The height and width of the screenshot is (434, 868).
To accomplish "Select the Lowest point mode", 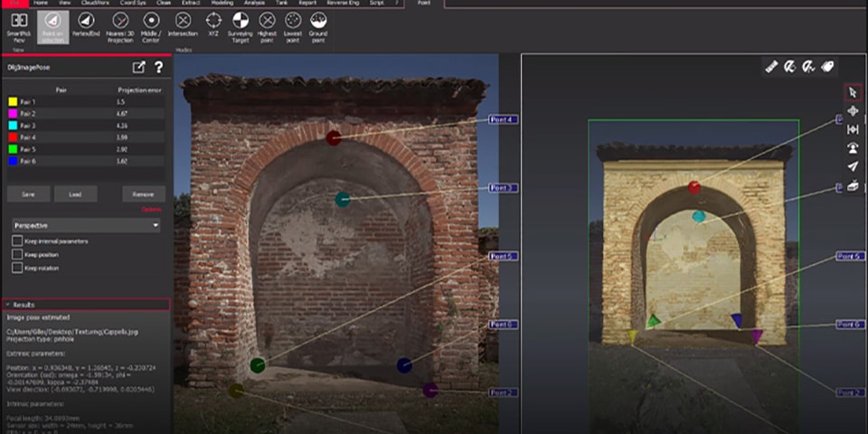I will point(293,27).
